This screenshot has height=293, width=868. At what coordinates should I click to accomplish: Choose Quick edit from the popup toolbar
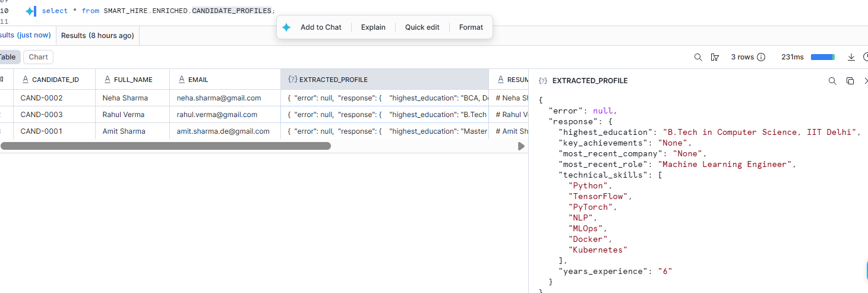click(x=422, y=27)
